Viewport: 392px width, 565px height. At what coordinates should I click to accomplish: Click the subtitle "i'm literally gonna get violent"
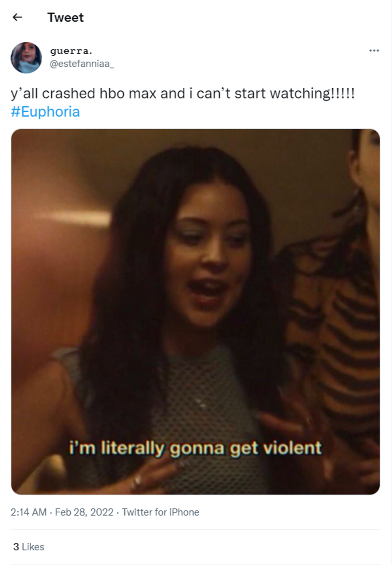pyautogui.click(x=195, y=448)
